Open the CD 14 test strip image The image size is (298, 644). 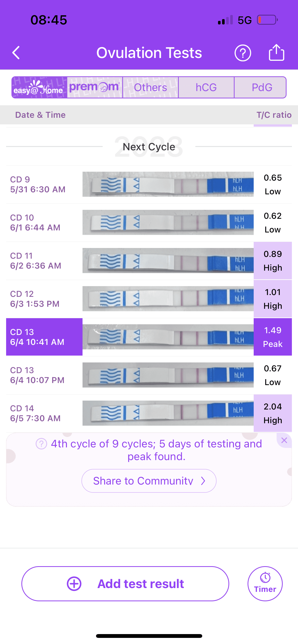[168, 413]
